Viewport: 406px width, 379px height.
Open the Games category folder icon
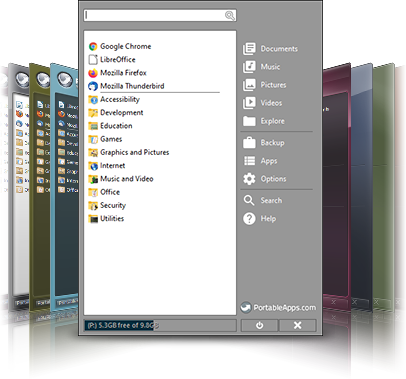(93, 139)
